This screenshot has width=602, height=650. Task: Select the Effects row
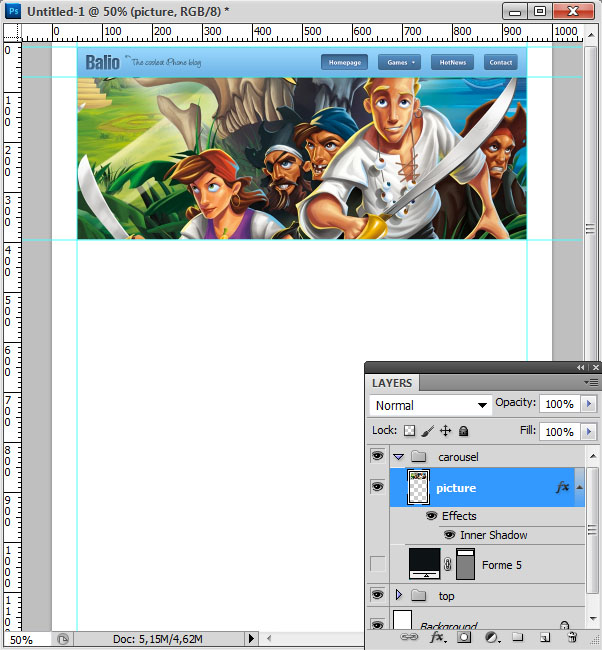[x=459, y=516]
